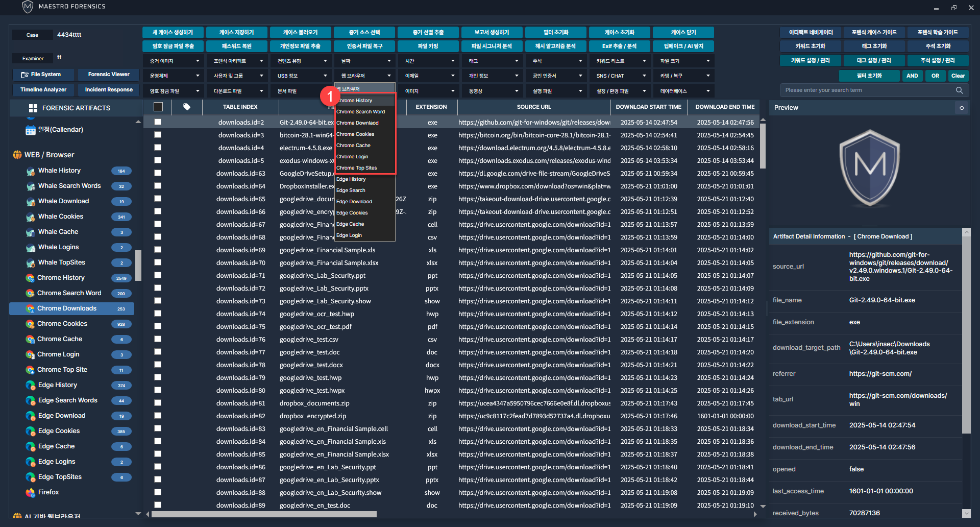Click the search magnifier icon
980x527 pixels.
[x=959, y=90]
